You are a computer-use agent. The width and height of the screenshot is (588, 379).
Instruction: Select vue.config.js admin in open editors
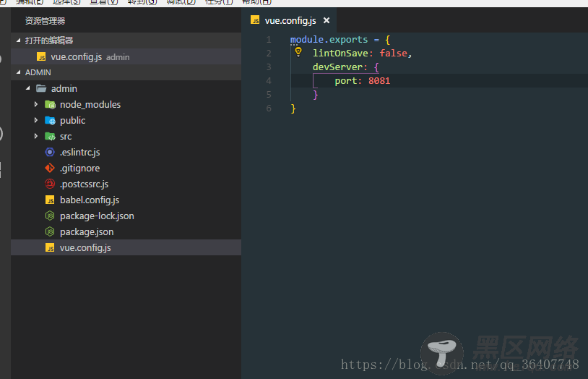pos(126,56)
